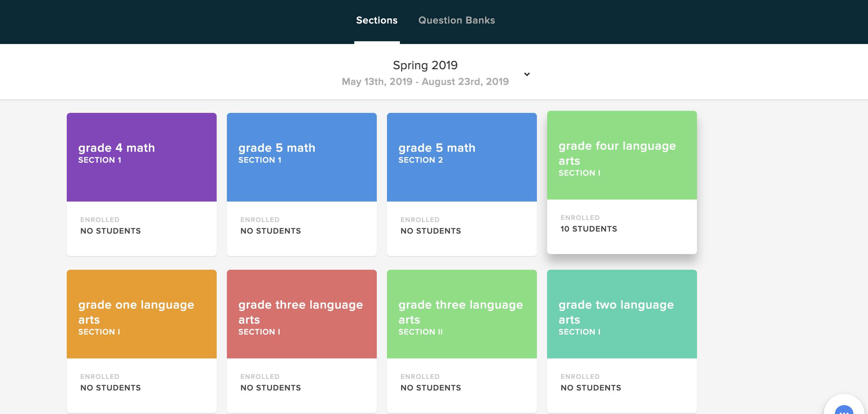Screen dimensions: 868x414
Task: Click NO STUDENTS under grade one language arts
Action: (x=110, y=388)
